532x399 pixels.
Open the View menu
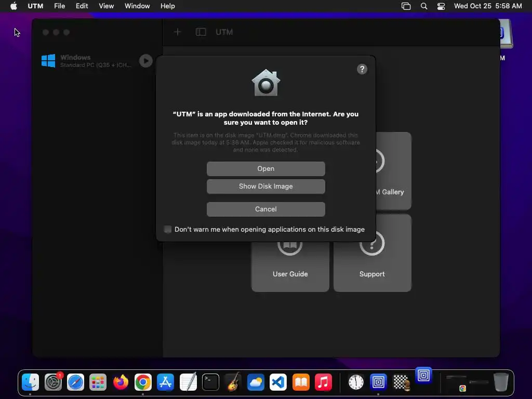(x=106, y=6)
